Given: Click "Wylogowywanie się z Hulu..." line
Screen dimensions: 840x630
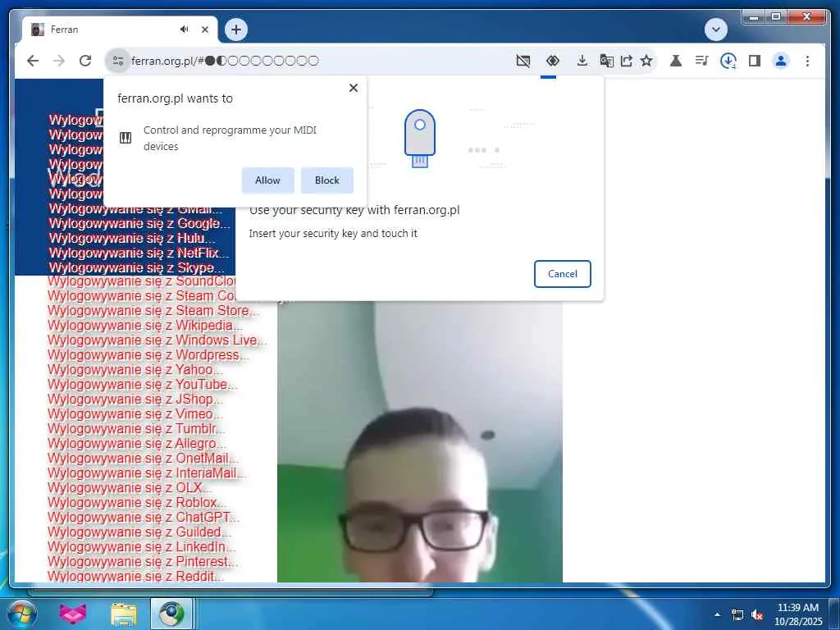Looking at the screenshot, I should pos(132,238).
